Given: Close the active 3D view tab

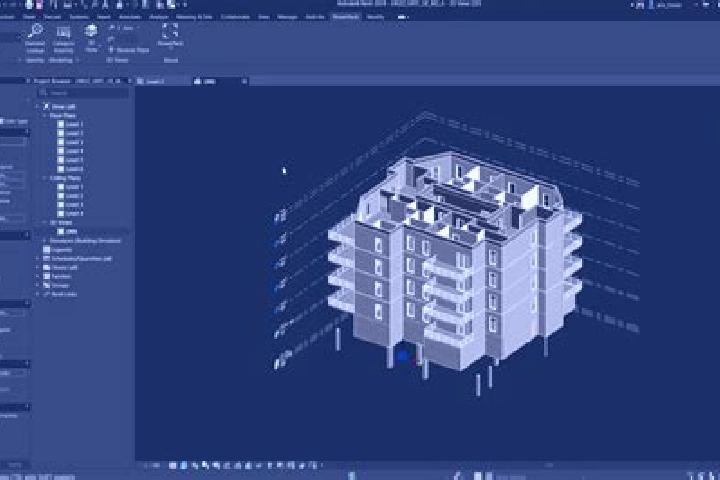Looking at the screenshot, I should (x=244, y=81).
